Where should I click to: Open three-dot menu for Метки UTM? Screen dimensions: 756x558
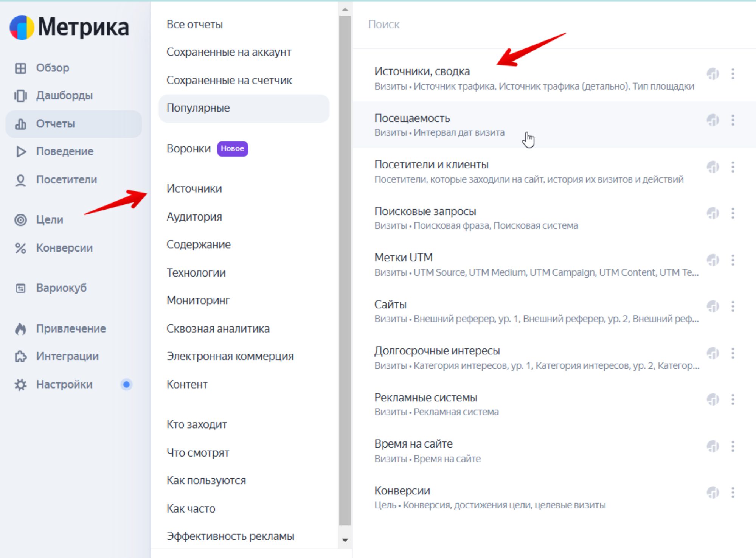coord(733,260)
